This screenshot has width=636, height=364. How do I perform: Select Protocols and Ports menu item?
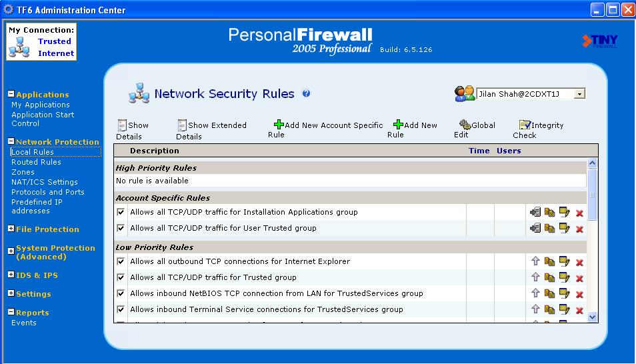[x=48, y=192]
